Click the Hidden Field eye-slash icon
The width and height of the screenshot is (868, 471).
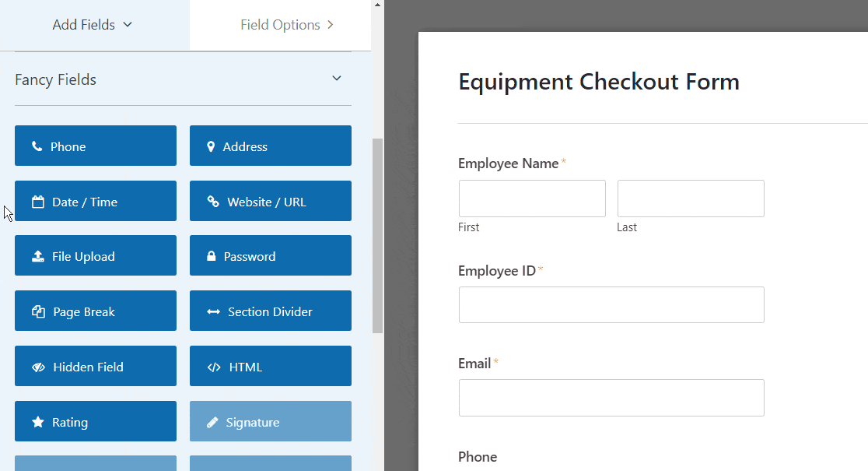click(x=39, y=367)
